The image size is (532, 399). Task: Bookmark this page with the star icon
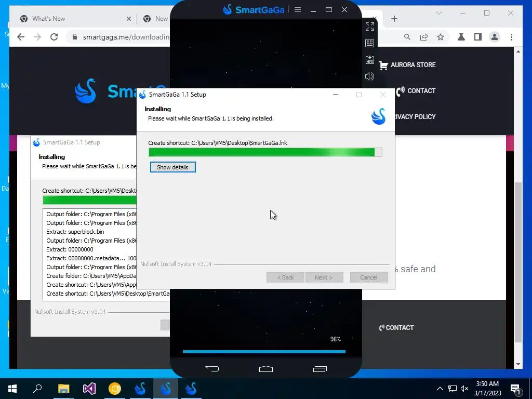coord(441,37)
